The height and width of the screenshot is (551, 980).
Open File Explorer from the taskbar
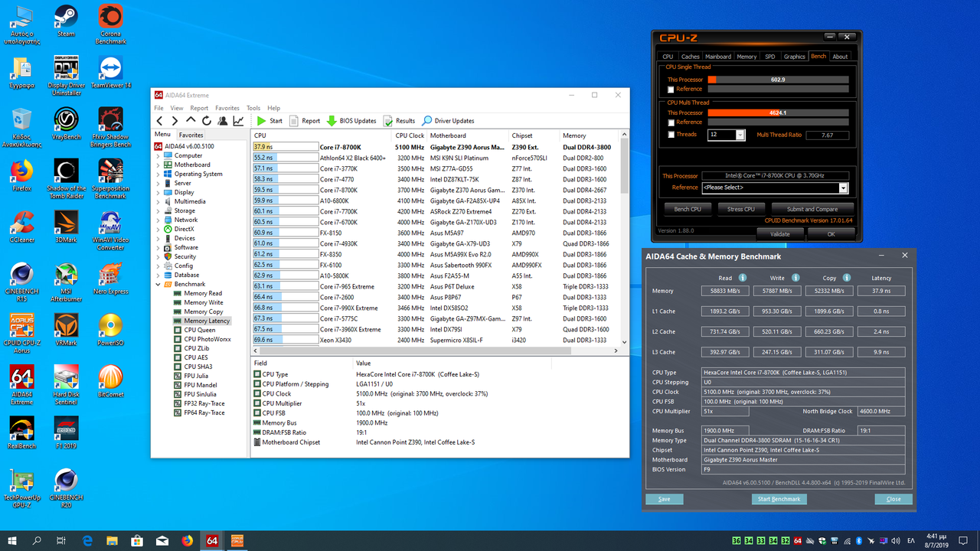pos(113,540)
